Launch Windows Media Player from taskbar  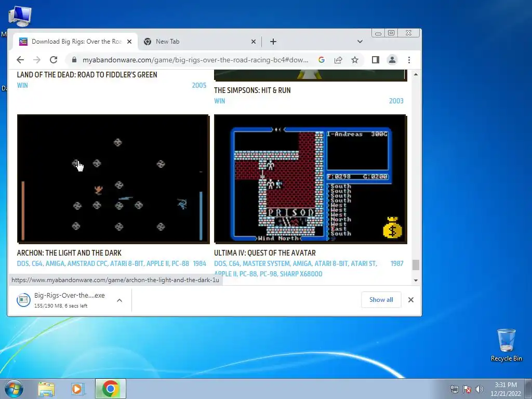click(x=78, y=389)
